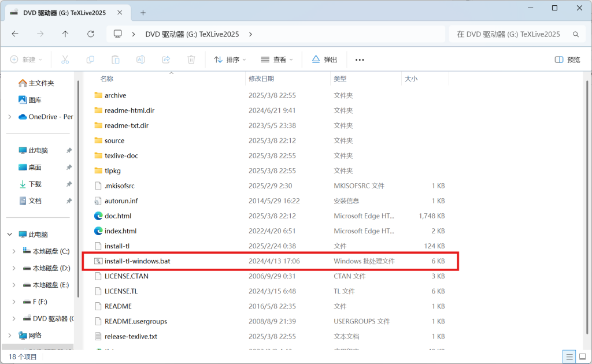
Task: Switch to details list view icon
Action: click(569, 356)
